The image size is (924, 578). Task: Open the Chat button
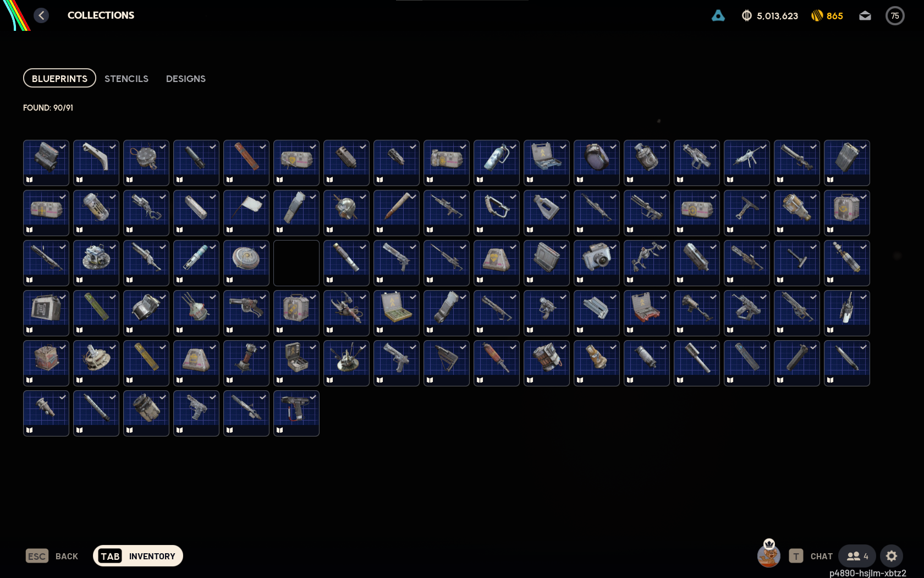tap(811, 556)
